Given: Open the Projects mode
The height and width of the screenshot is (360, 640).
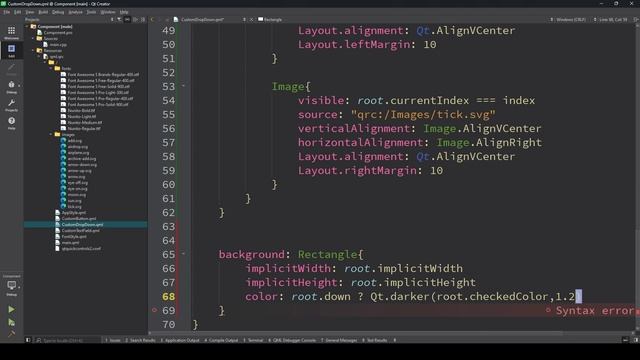Looking at the screenshot, I should tap(11, 104).
